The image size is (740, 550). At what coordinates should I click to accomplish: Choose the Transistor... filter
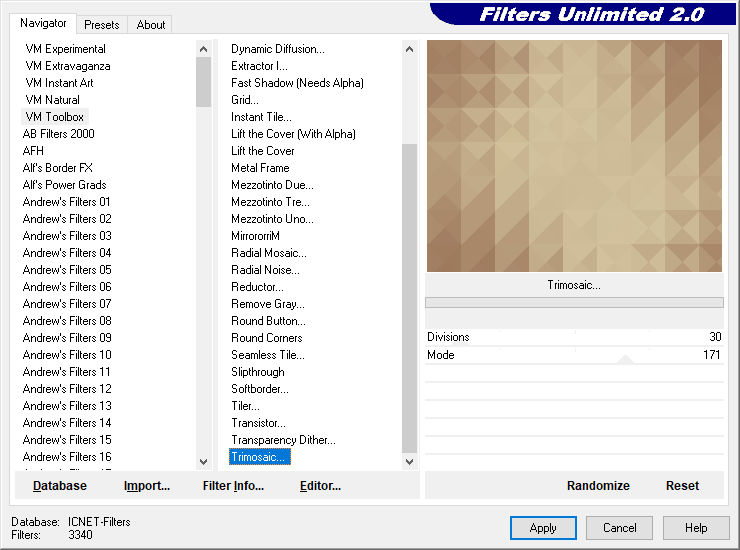pyautogui.click(x=258, y=423)
